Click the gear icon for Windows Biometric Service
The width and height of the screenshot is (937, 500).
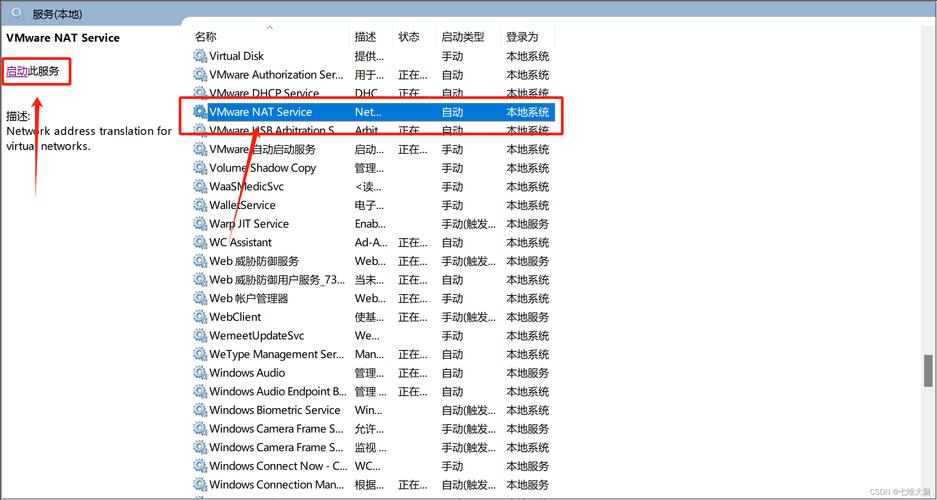coord(200,410)
